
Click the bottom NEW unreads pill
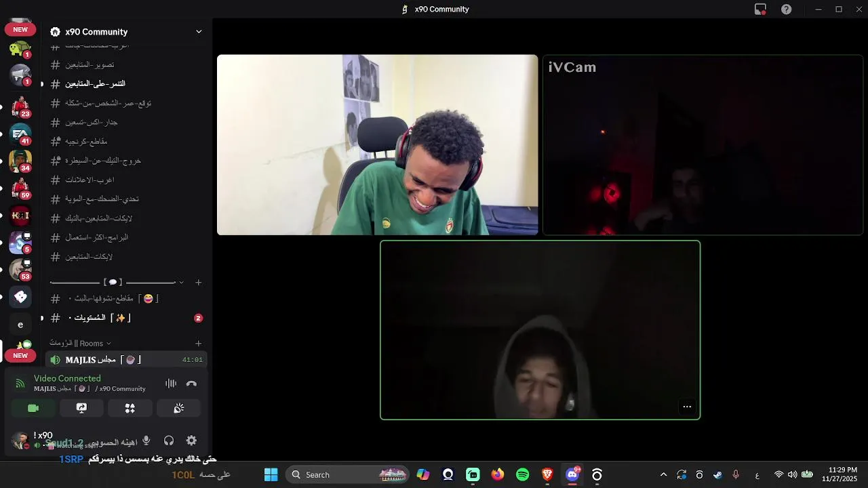tap(20, 355)
